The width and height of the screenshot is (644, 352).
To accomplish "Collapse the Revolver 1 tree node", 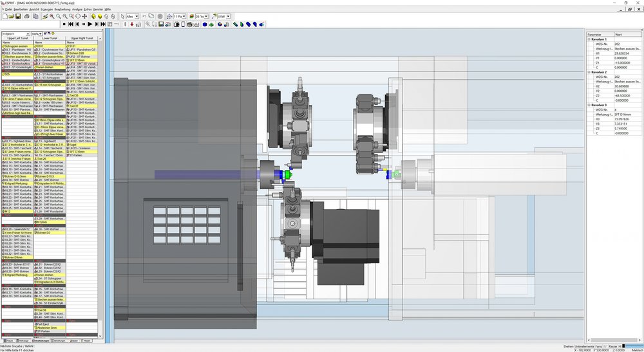I will pyautogui.click(x=589, y=39).
